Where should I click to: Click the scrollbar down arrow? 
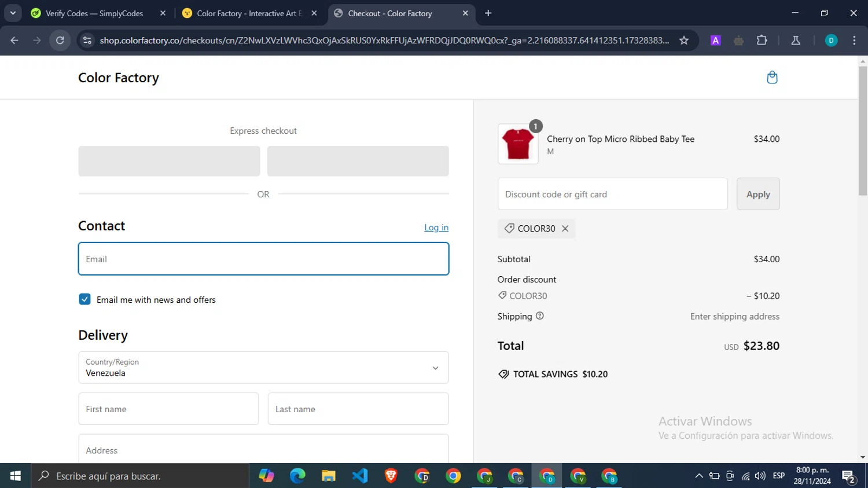click(x=863, y=457)
